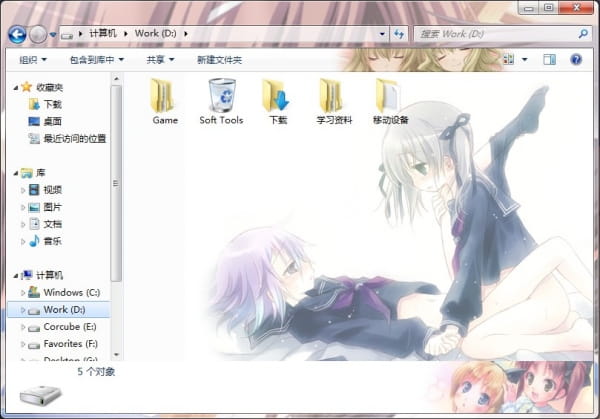The image size is (600, 419).
Task: Click 计算机 in the navigation pane
Action: 49,275
